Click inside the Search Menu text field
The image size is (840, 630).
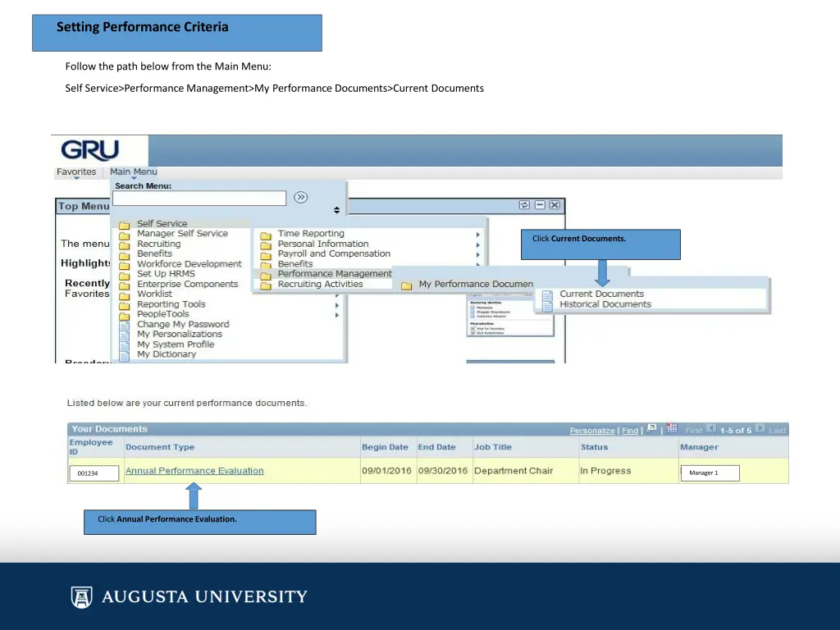[199, 198]
